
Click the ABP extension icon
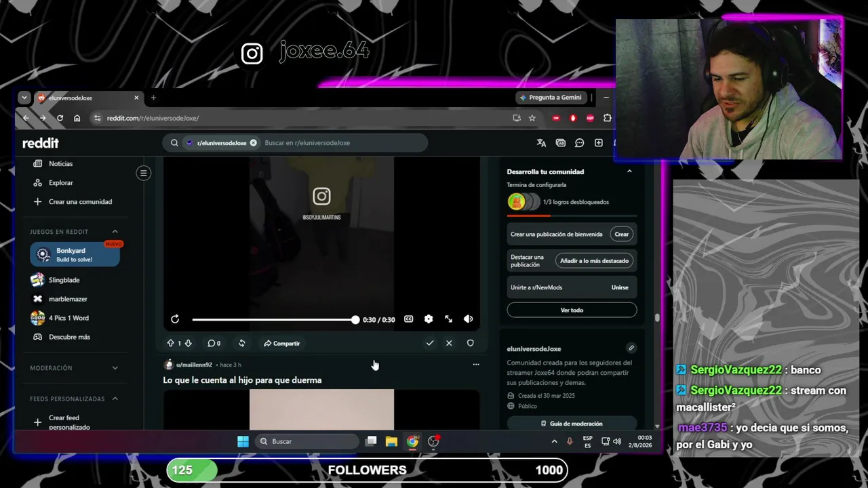coord(590,118)
